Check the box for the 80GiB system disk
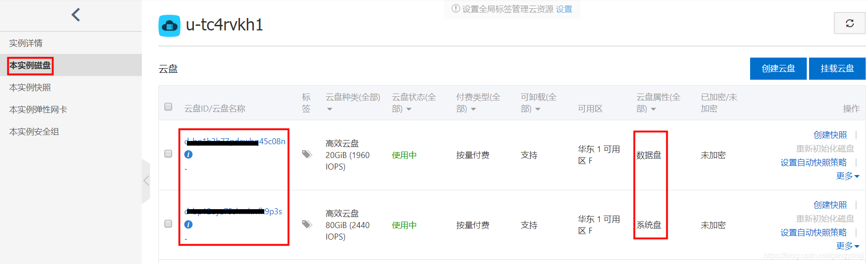 click(x=169, y=224)
